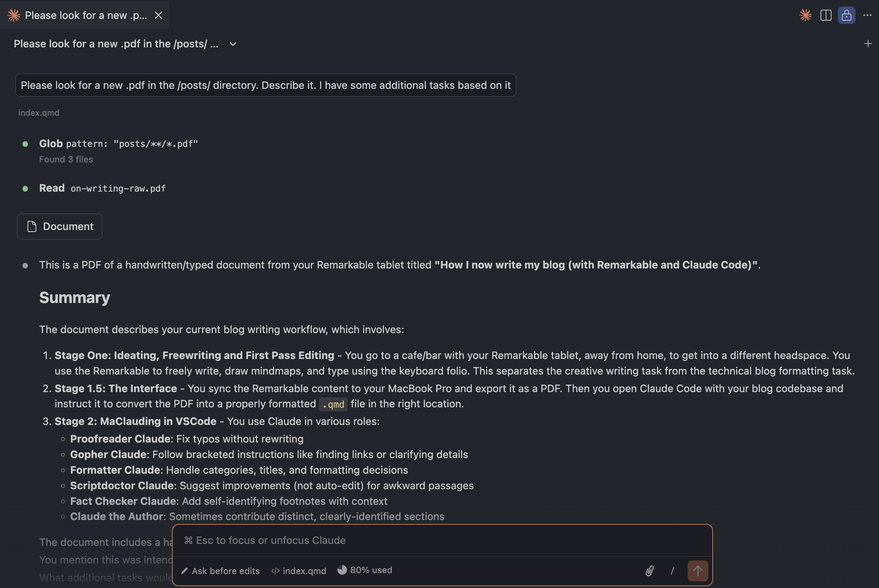Click the blue lock icon button

[847, 15]
